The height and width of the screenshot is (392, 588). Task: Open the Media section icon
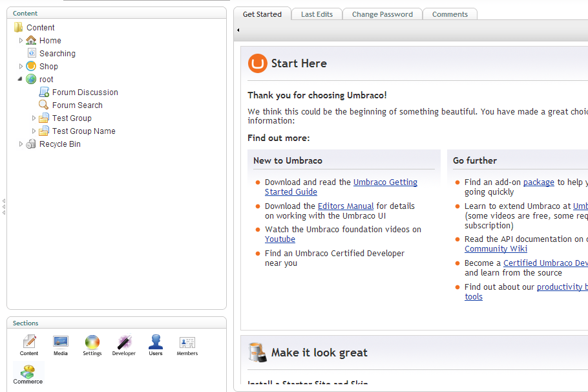coord(60,345)
